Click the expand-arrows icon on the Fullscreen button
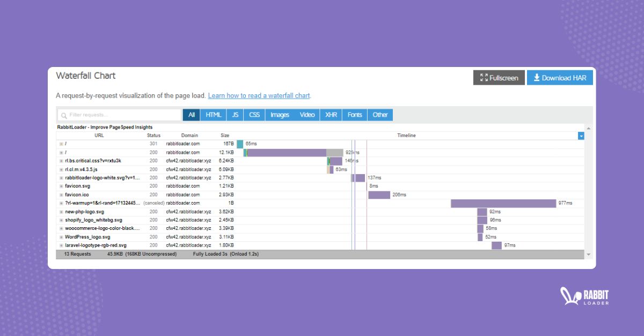644x336 pixels. click(484, 77)
